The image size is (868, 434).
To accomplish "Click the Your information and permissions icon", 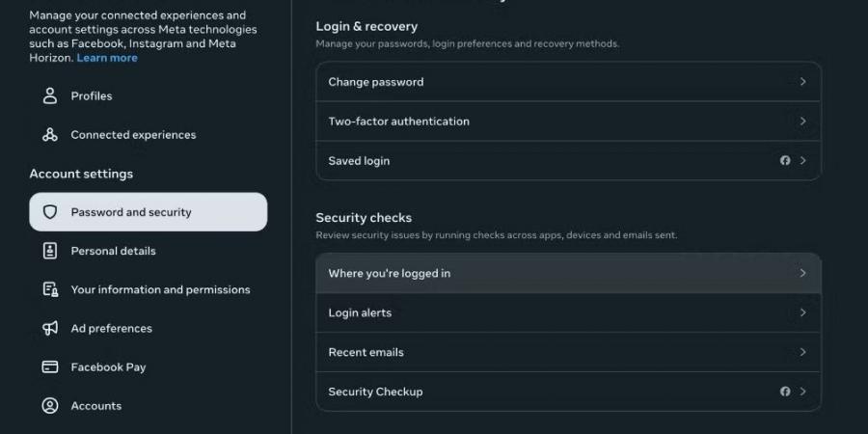I will tap(50, 289).
